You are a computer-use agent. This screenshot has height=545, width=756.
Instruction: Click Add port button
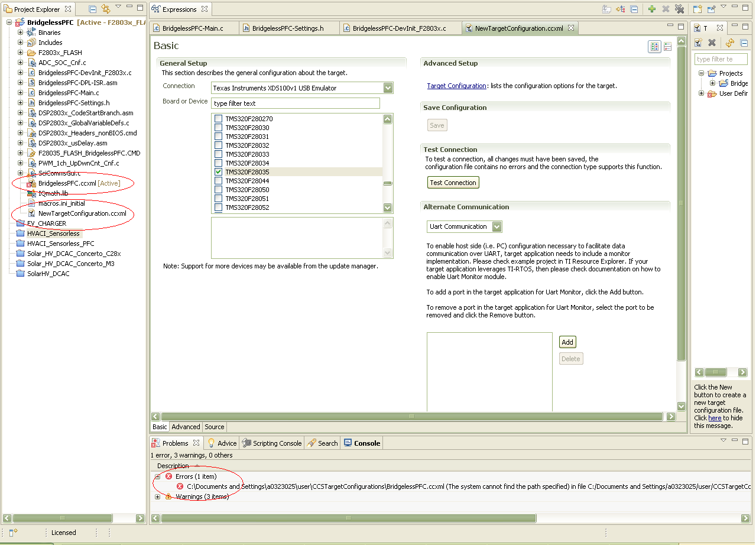tap(567, 342)
